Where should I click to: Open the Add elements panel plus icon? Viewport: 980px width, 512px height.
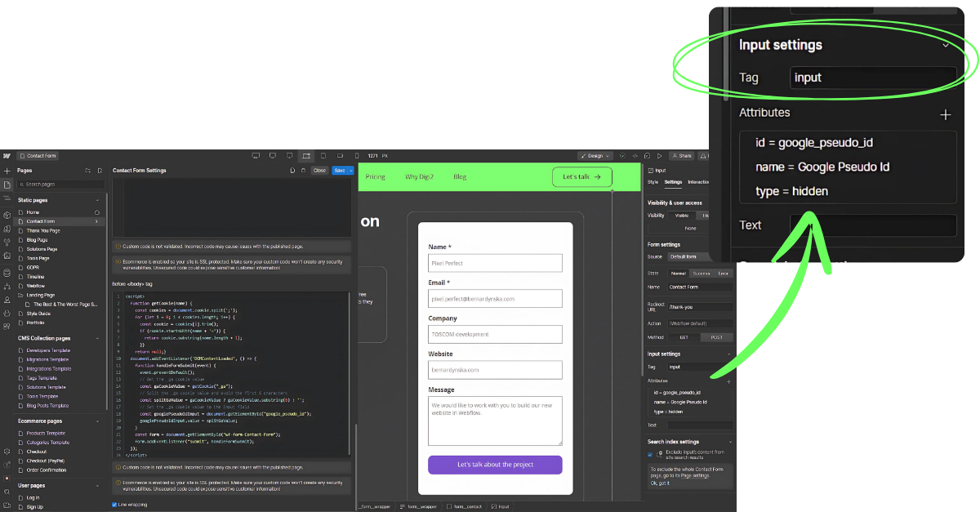pyautogui.click(x=7, y=171)
